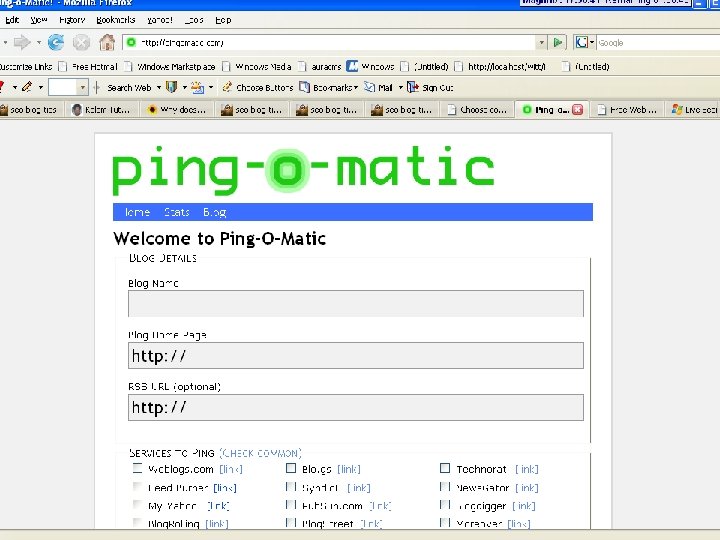Select the PubSub.com checkbox
This screenshot has width=720, height=540.
[291, 505]
